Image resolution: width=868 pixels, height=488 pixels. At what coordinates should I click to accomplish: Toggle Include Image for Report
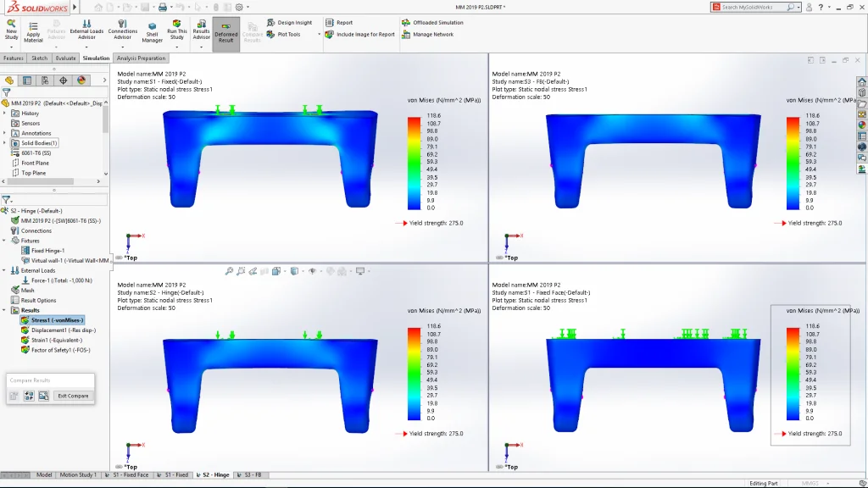(330, 35)
